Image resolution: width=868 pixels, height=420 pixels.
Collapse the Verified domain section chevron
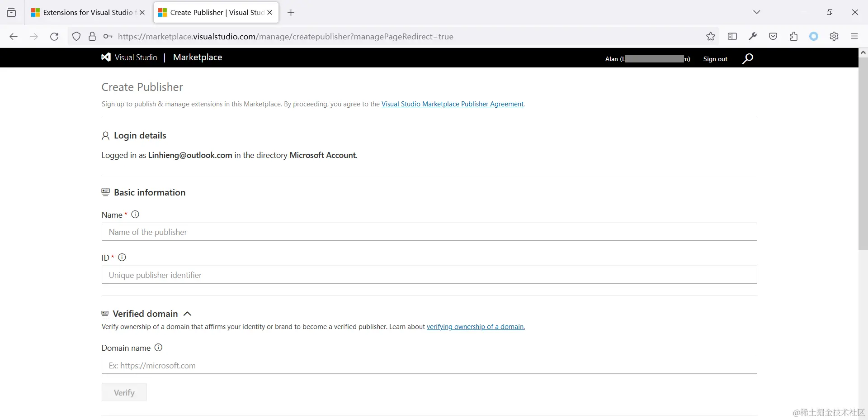pyautogui.click(x=188, y=314)
